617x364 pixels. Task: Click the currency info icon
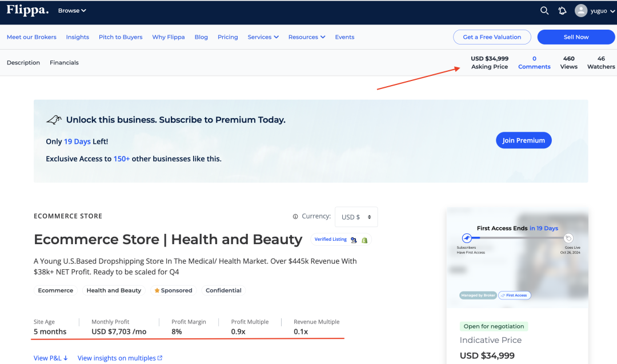(295, 217)
